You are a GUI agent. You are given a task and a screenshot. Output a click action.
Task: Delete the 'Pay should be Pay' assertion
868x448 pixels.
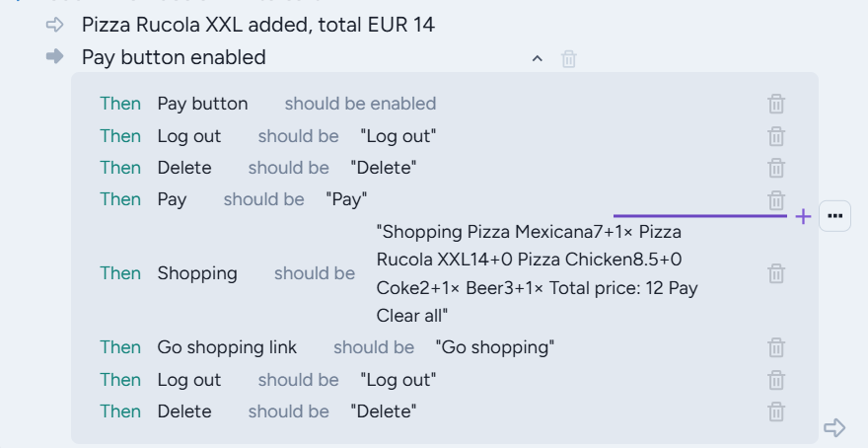pyautogui.click(x=776, y=199)
